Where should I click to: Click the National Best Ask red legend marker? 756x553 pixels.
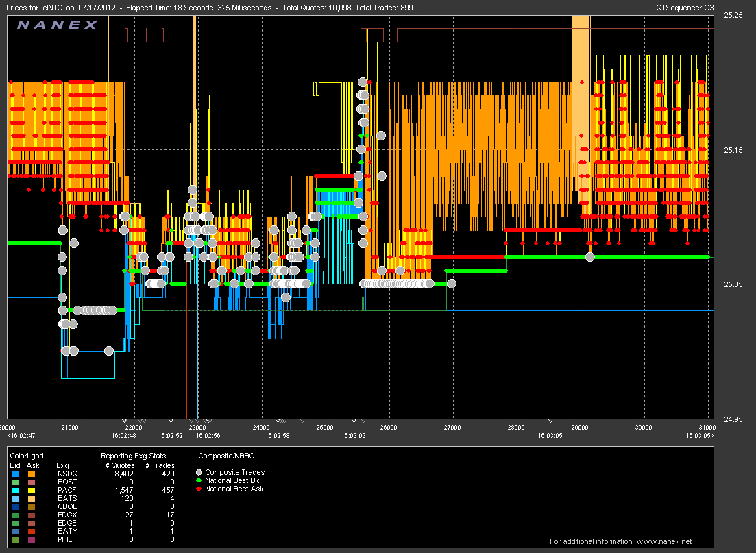point(199,489)
